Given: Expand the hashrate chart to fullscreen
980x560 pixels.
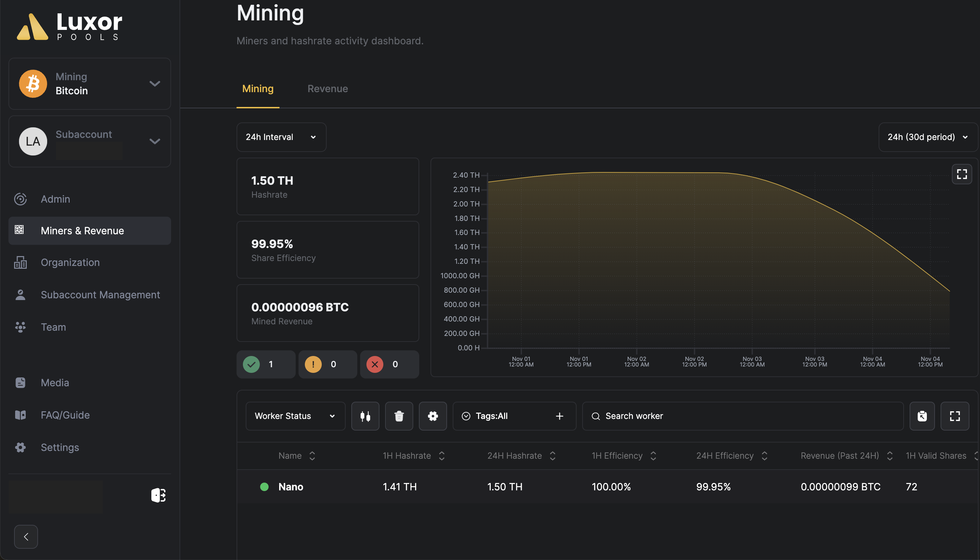Looking at the screenshot, I should coord(962,174).
